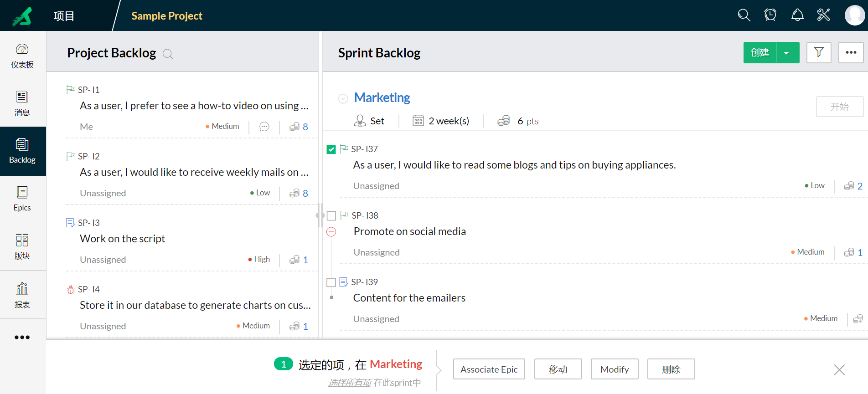Go to Epics in sidebar
Viewport: 868px width, 394px height.
click(x=22, y=199)
